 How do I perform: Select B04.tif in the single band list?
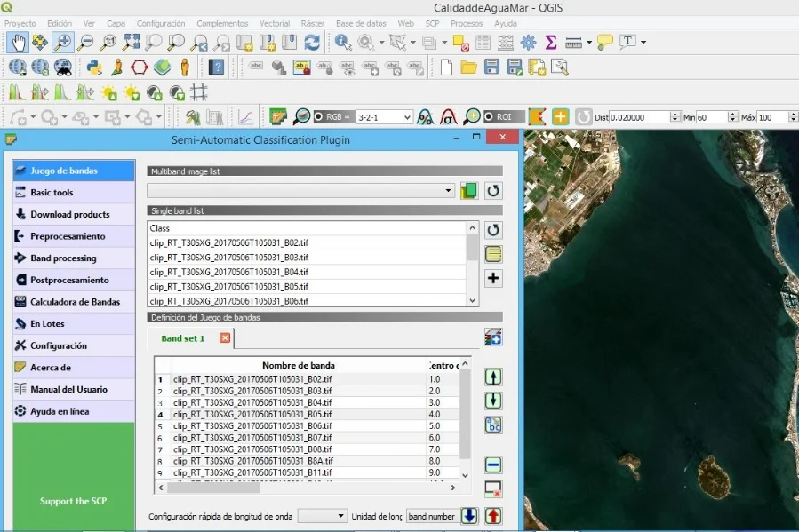[x=308, y=272]
